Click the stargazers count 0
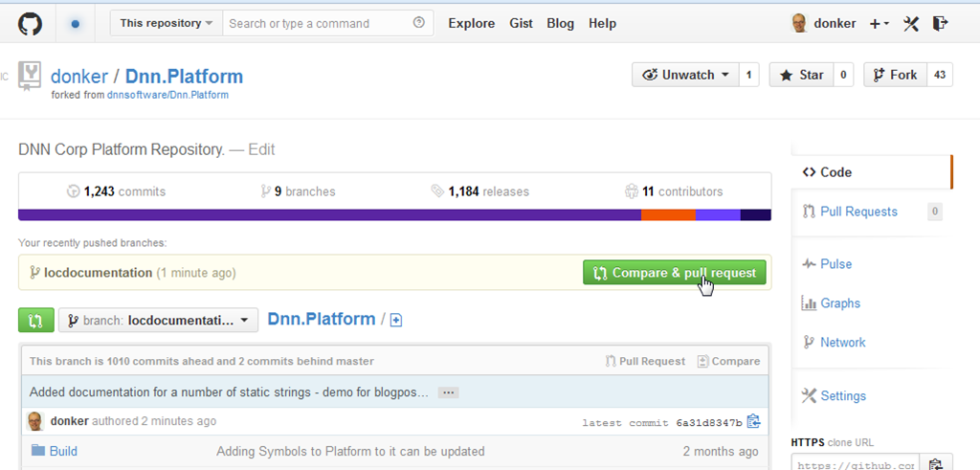980x470 pixels. (x=843, y=75)
